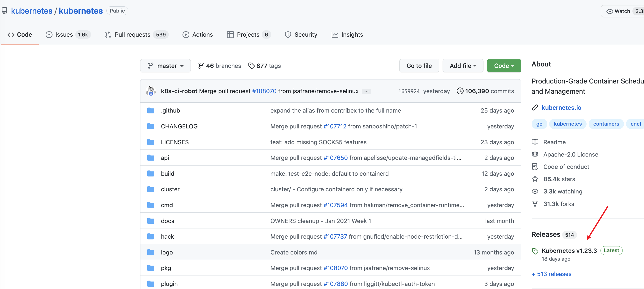Open the + 513 releases link

tap(551, 274)
